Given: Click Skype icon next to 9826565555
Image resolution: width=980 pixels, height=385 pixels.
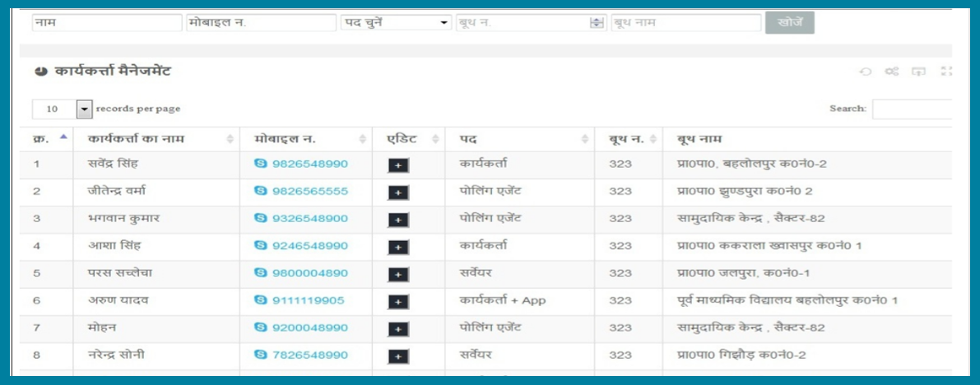Looking at the screenshot, I should pos(261,192).
